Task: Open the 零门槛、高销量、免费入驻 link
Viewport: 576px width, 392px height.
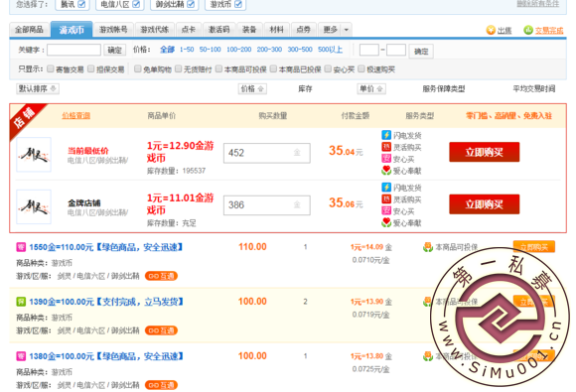Action: (509, 116)
